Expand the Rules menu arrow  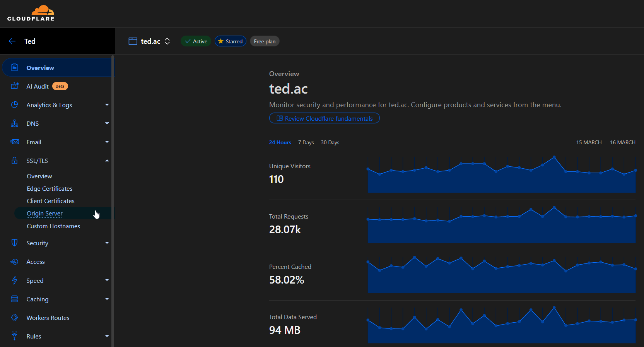[107, 336]
